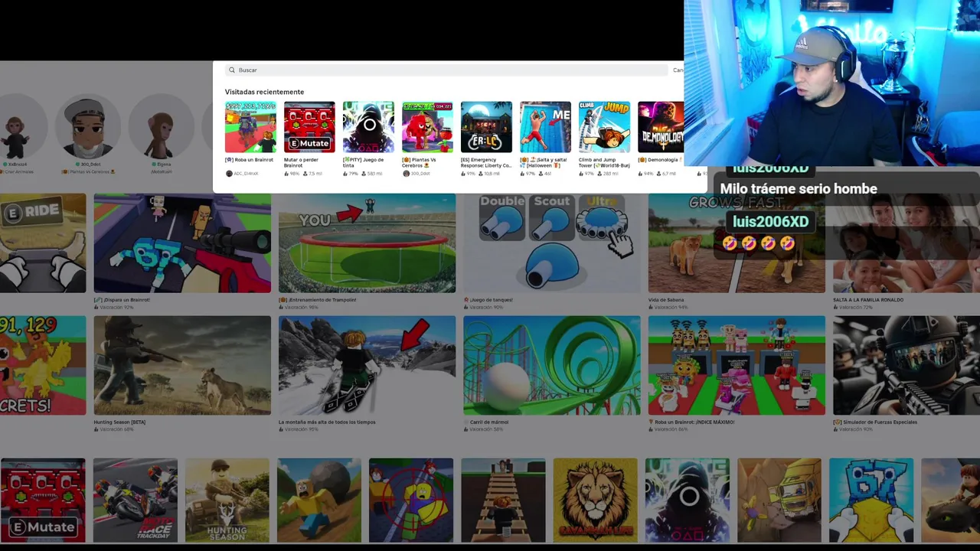Open Vida de Sabana game card
Image resolution: width=980 pixels, height=551 pixels.
point(737,243)
